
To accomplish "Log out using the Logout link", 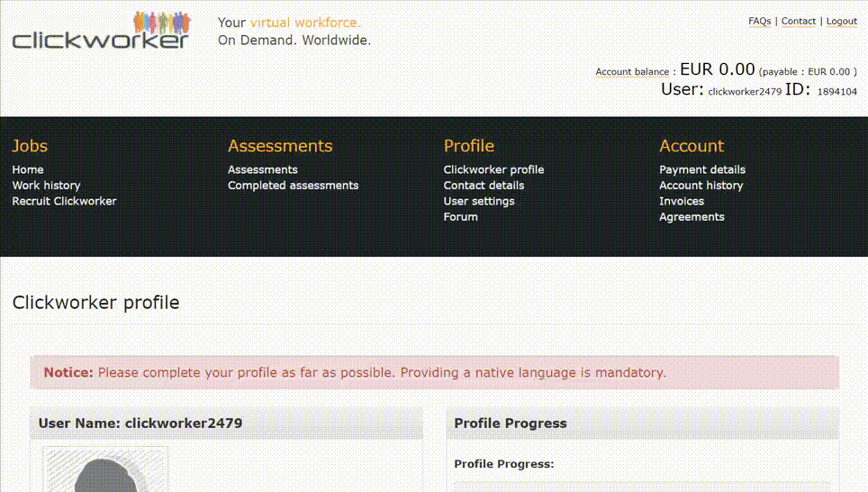I will [x=841, y=21].
